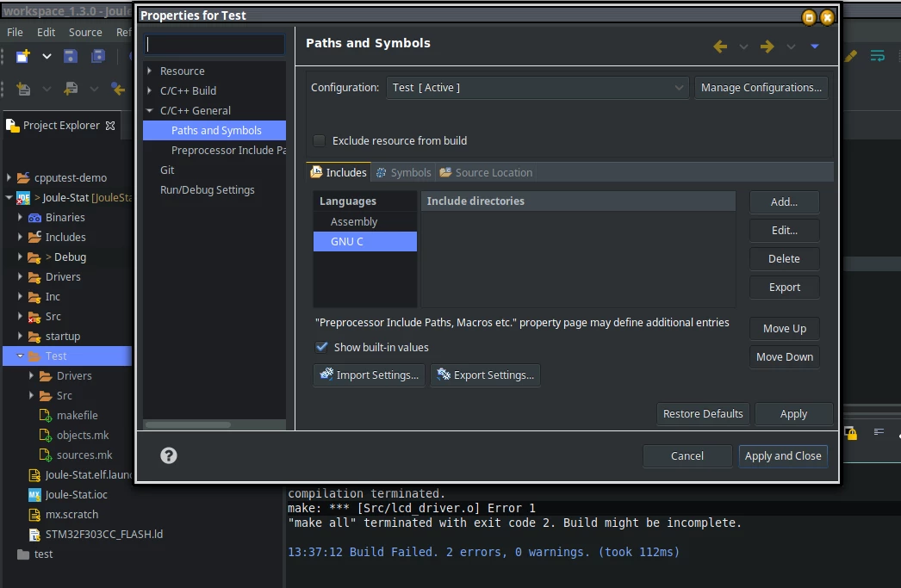This screenshot has width=901, height=588.
Task: Click the Import Settings wrench icon
Action: coord(326,374)
